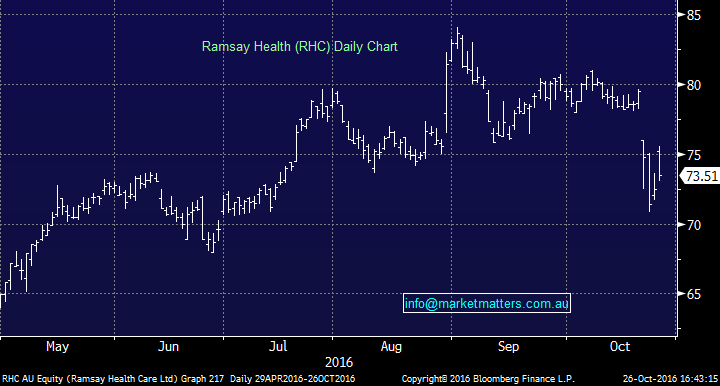
Task: Click the Jul month label
Action: [278, 347]
